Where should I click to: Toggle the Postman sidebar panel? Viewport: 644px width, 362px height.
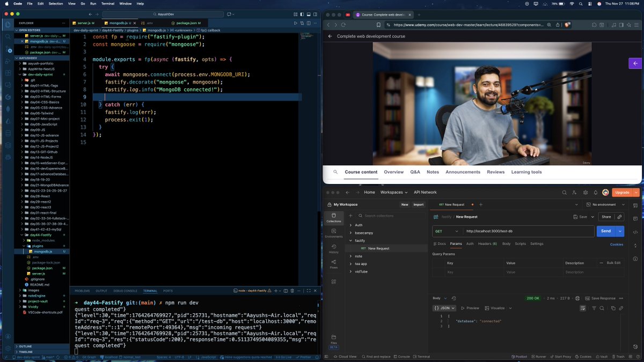pos(327,356)
